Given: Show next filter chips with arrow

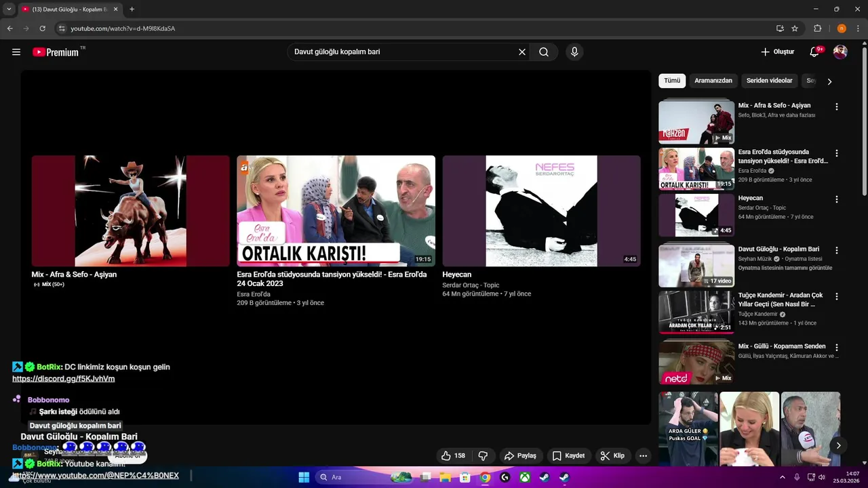Looking at the screenshot, I should (x=829, y=81).
